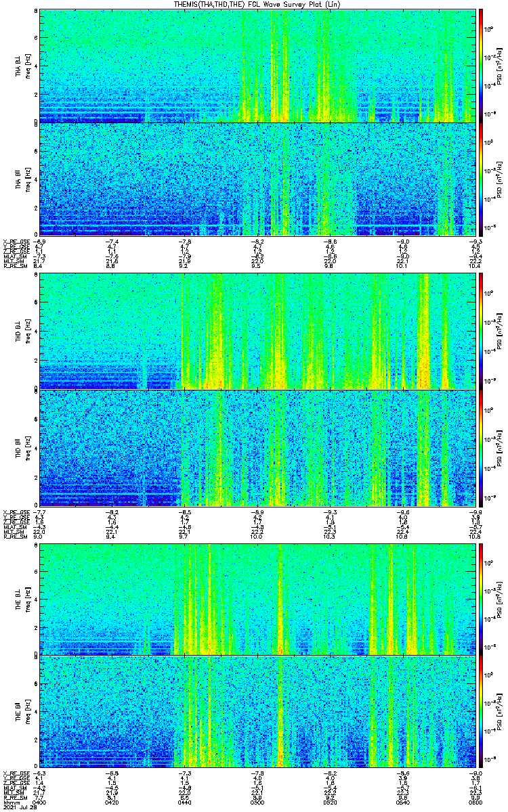Screen dimensions: 508x812
Task: Select the THE B-perpendicular spectrogram panel
Action: (257, 599)
